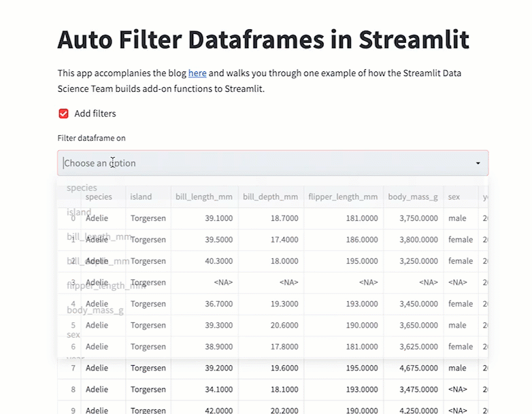This screenshot has width=532, height=414.
Task: Uncheck the Add filters checkbox
Action: tap(63, 114)
